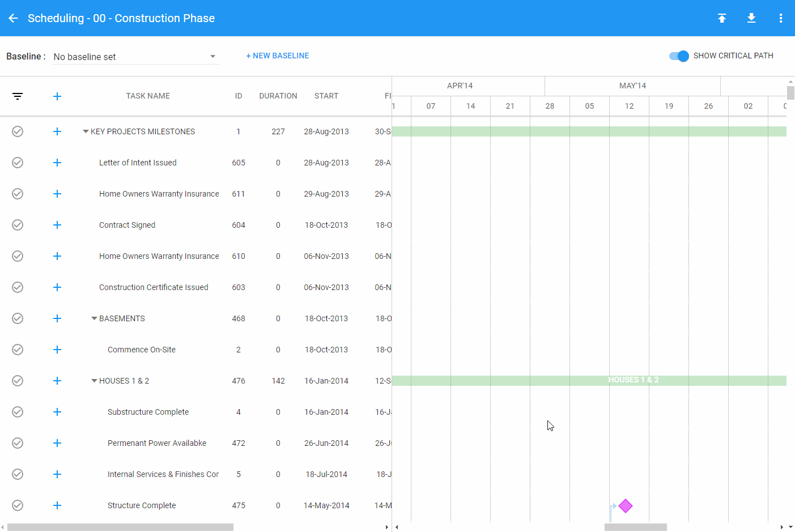Screen dimensions: 795x532
Task: Collapse the HOUSES 1 & 2 group
Action: (x=94, y=381)
